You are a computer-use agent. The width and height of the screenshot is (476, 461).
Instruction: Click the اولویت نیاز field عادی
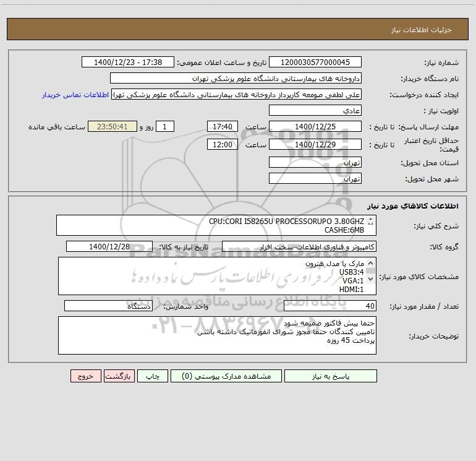(315, 110)
